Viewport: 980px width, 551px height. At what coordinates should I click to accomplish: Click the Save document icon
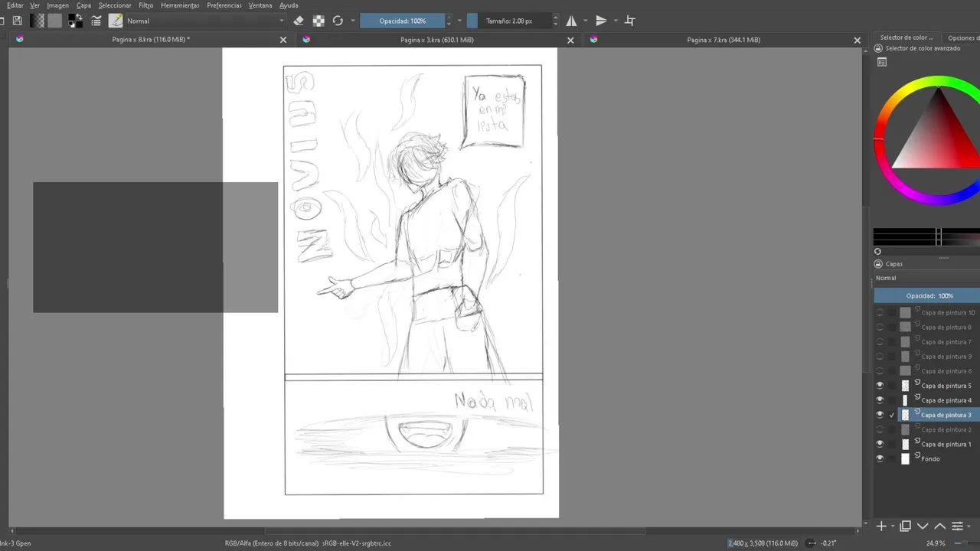click(x=17, y=21)
